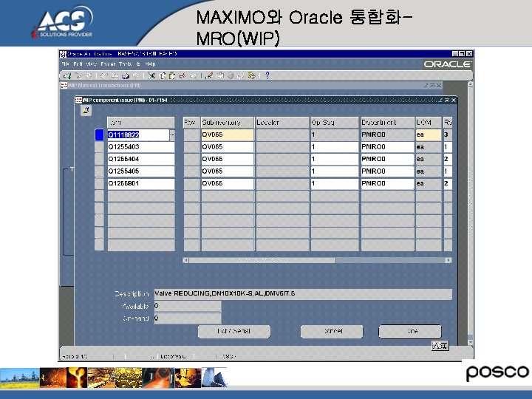Image resolution: width=532 pixels, height=399 pixels.
Task: Open list of values next to item Q1118822
Action: (x=172, y=134)
